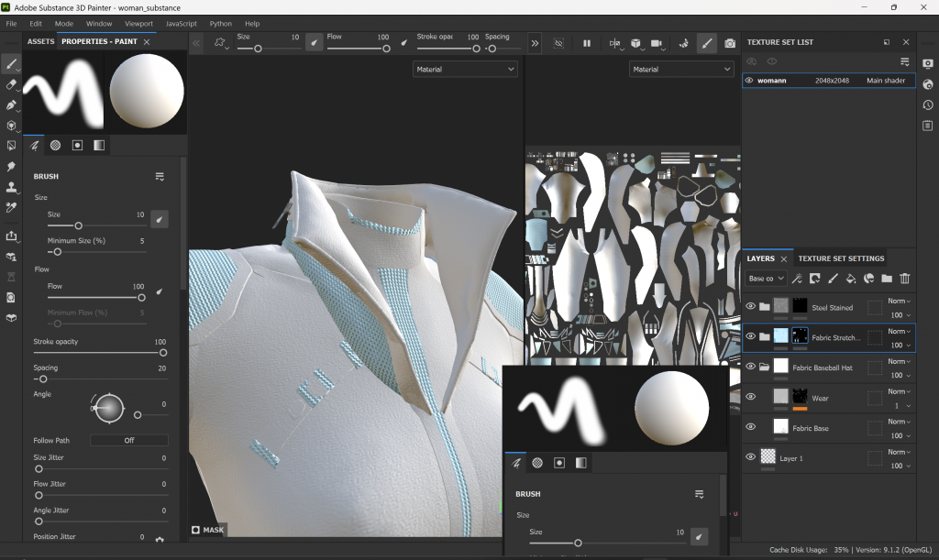
Task: Delete layer using the trash icon
Action: tap(905, 279)
